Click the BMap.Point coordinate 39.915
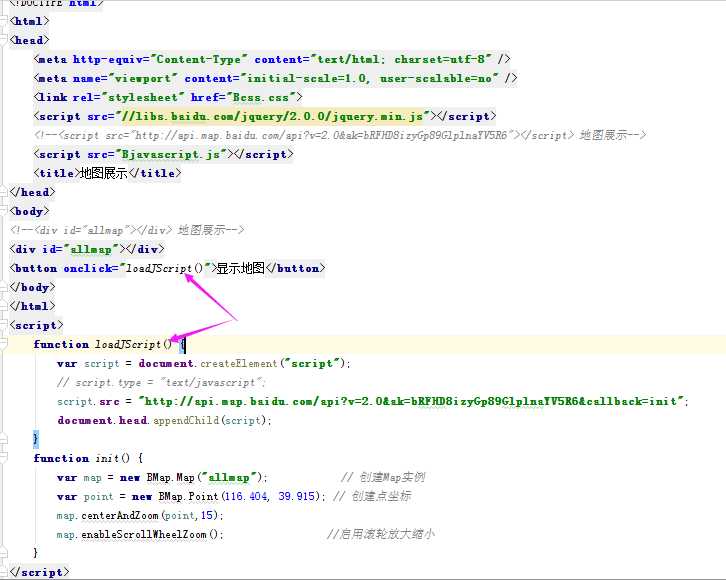The height and width of the screenshot is (580, 726). click(297, 496)
